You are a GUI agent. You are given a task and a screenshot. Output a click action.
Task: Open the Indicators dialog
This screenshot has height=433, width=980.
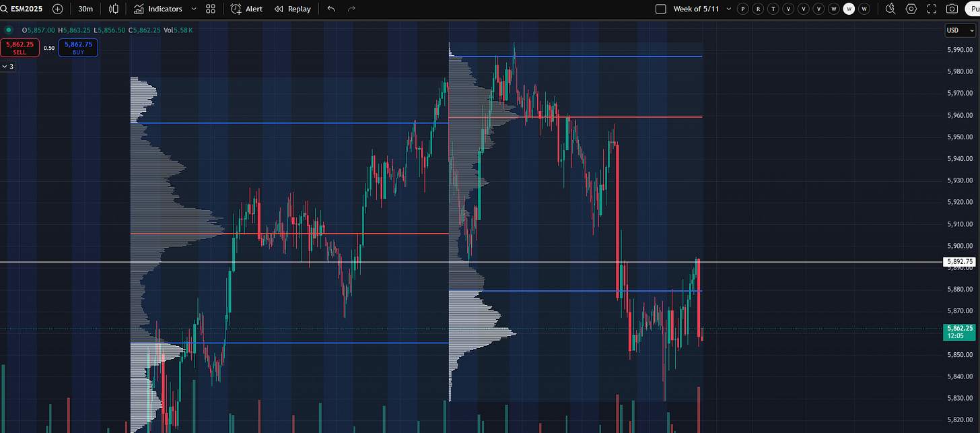click(157, 9)
